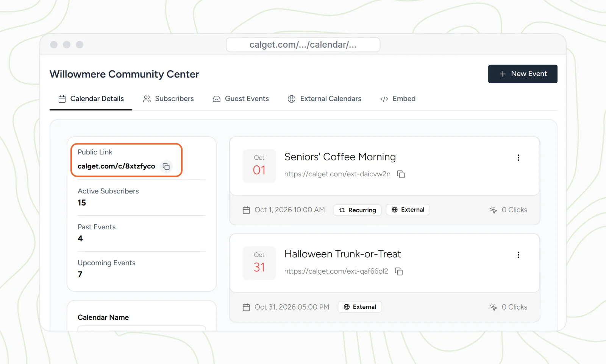Click the Oct 31, 2026 05:00 PM date text
Image resolution: width=606 pixels, height=364 pixels.
(292, 307)
